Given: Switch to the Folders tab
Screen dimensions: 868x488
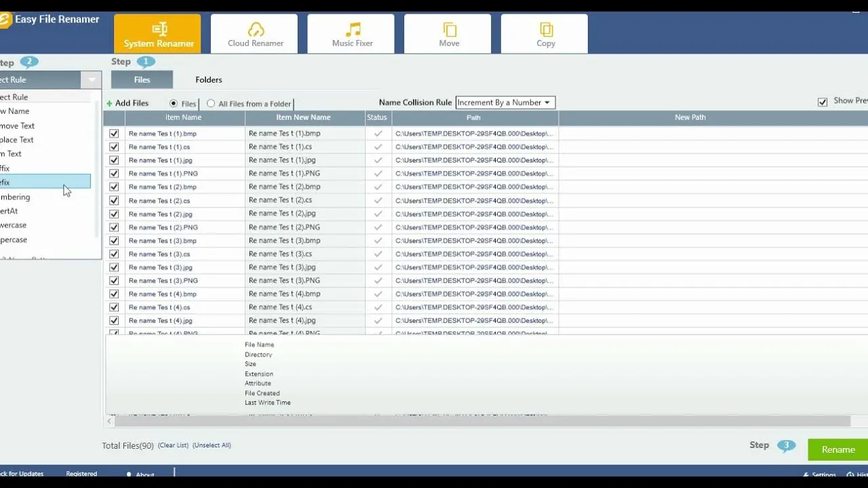Looking at the screenshot, I should pos(209,80).
